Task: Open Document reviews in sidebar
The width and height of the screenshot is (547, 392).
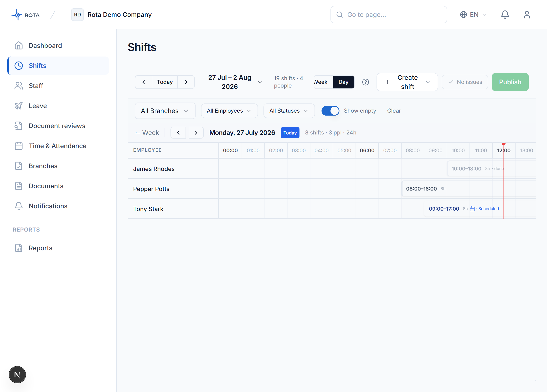Action: click(x=58, y=126)
